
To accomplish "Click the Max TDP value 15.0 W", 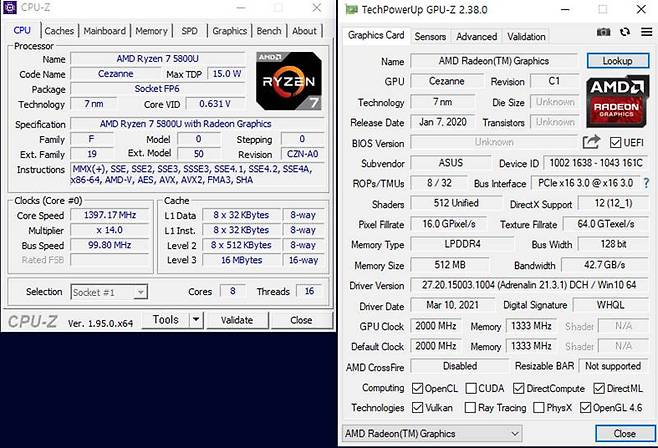I will tap(227, 74).
